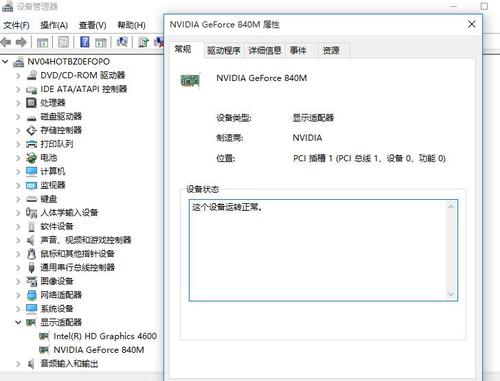Image resolution: width=500 pixels, height=381 pixels.
Task: Click the Update driver toolbar icon
Action: (x=143, y=42)
